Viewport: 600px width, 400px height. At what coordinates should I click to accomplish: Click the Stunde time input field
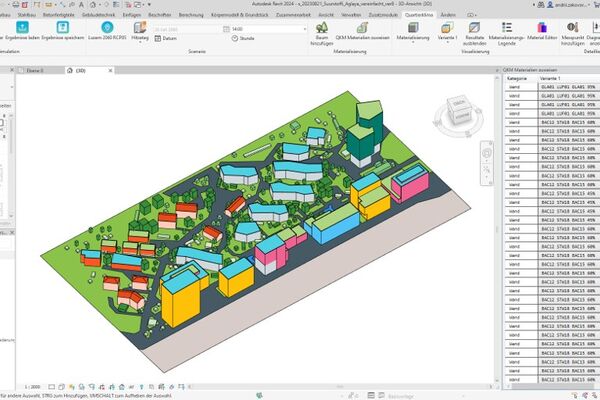tap(262, 30)
